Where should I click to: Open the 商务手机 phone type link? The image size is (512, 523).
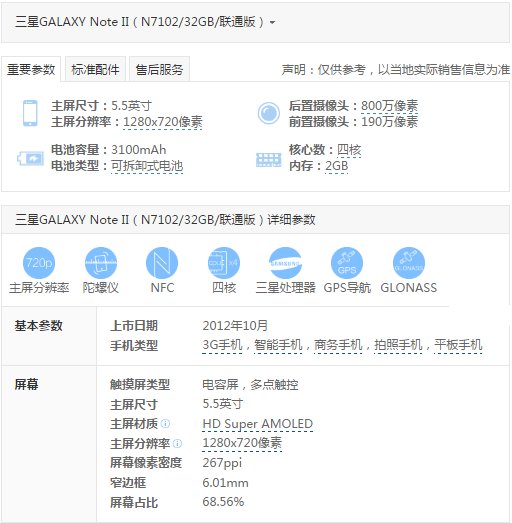[x=338, y=345]
